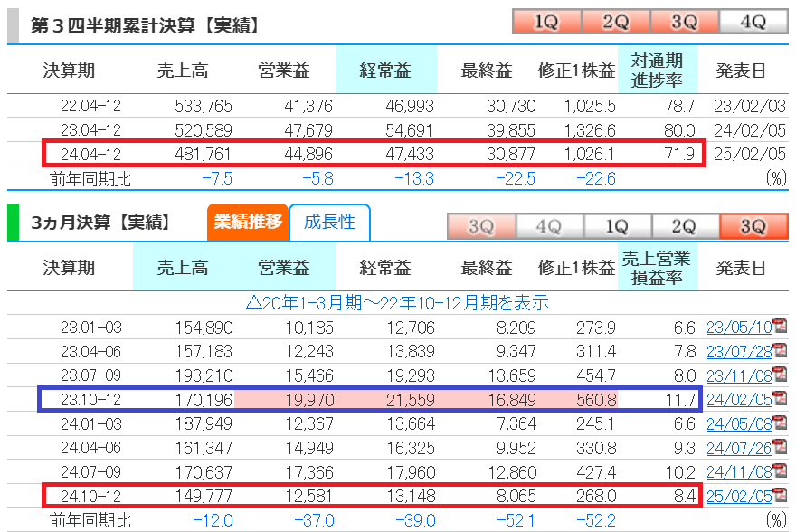Show earlier periods via △20年1-3月期 link
796x532 pixels.
click(x=397, y=302)
